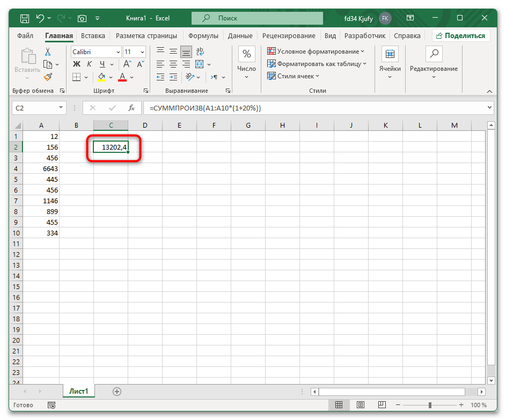Open the font size 11 dropdown
Image resolution: width=506 pixels, height=420 pixels.
tap(142, 52)
